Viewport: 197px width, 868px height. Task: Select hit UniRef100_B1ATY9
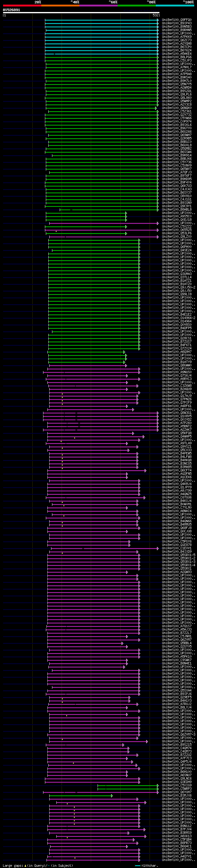tap(177, 362)
